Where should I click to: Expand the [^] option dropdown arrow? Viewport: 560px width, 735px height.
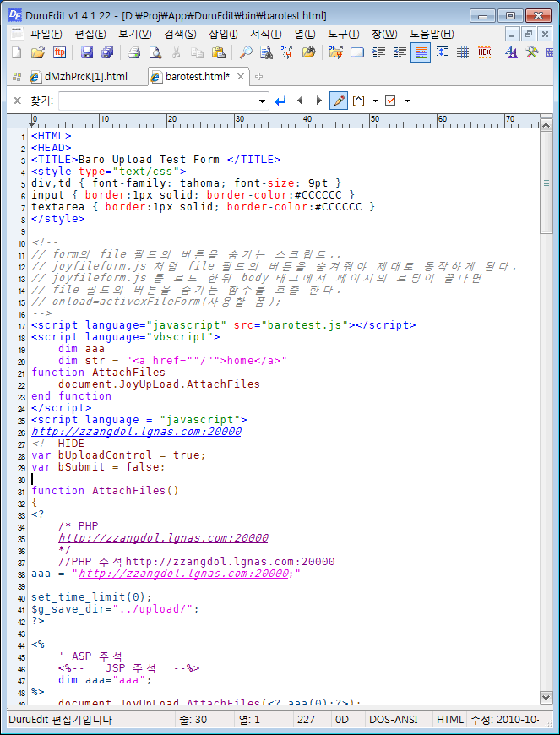[375, 101]
